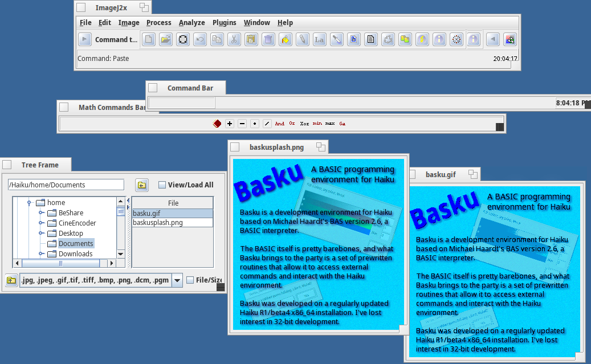Click the Ga operation button
Image resolution: width=591 pixels, height=364 pixels.
coord(343,124)
